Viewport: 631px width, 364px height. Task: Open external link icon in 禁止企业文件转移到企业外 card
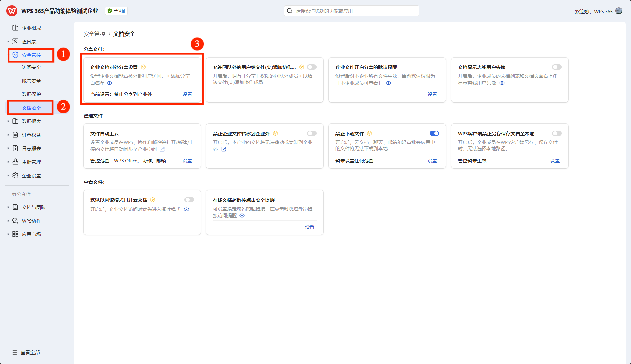click(x=224, y=149)
